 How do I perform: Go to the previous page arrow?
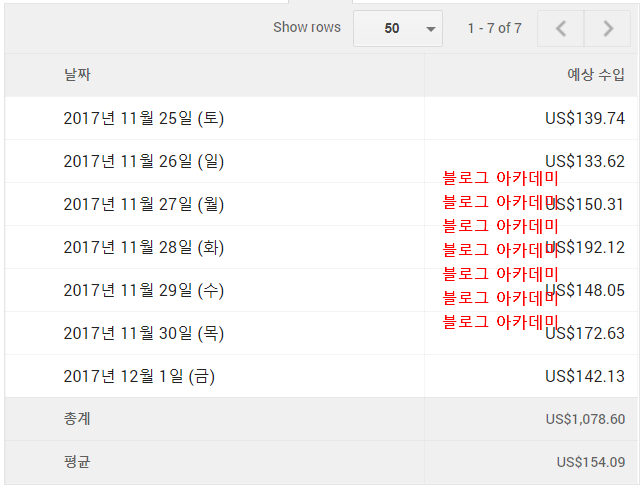[x=561, y=29]
